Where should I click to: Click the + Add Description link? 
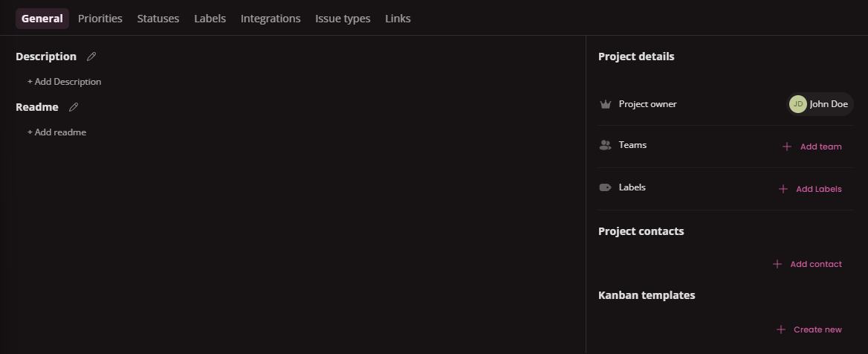click(65, 82)
